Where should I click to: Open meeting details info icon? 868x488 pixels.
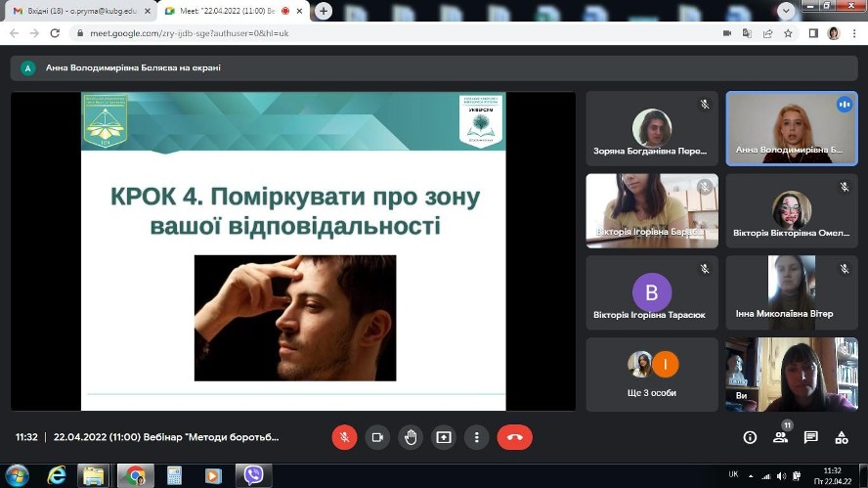[750, 437]
